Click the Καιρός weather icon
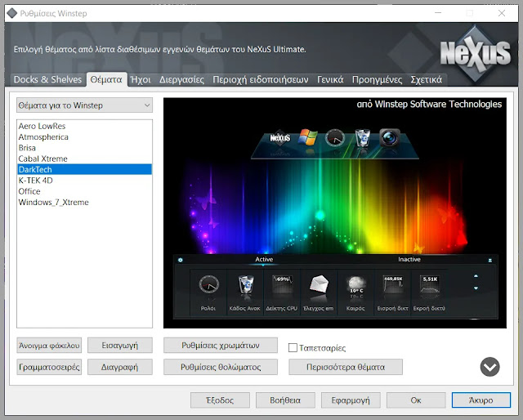 coord(356,285)
